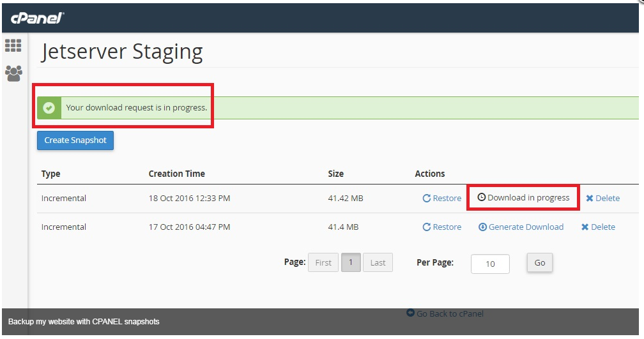Viewport: 644px width, 339px height.
Task: Click the 41.42 MB size value
Action: (346, 198)
